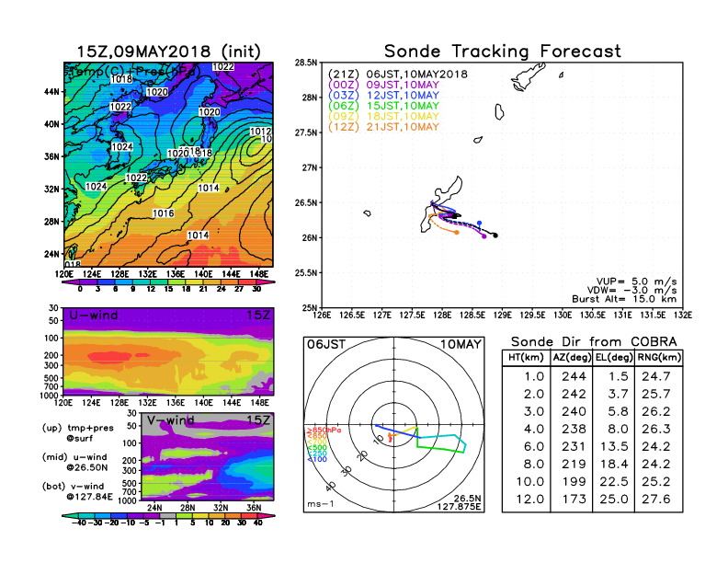
Task: Click the red '≥850hPa' hodograph legend entry
Action: pos(324,431)
